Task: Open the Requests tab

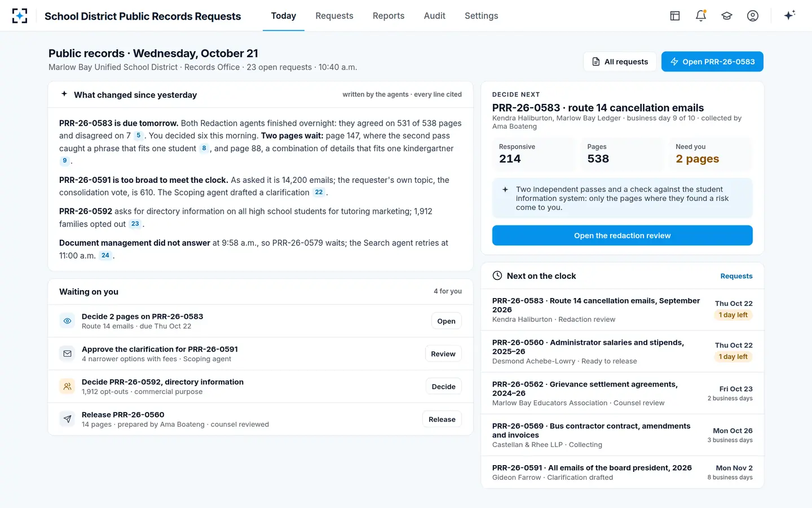Action: pyautogui.click(x=334, y=16)
